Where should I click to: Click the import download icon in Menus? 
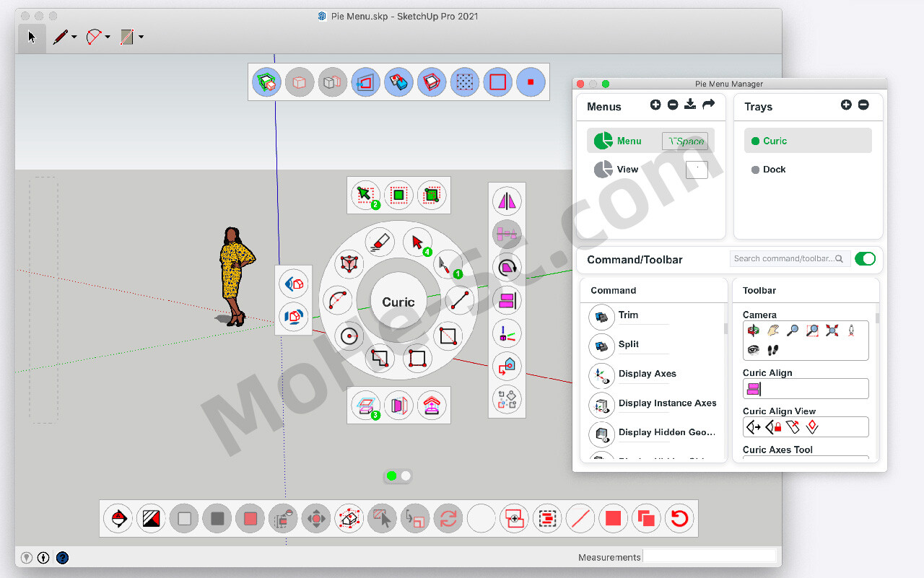(x=690, y=105)
